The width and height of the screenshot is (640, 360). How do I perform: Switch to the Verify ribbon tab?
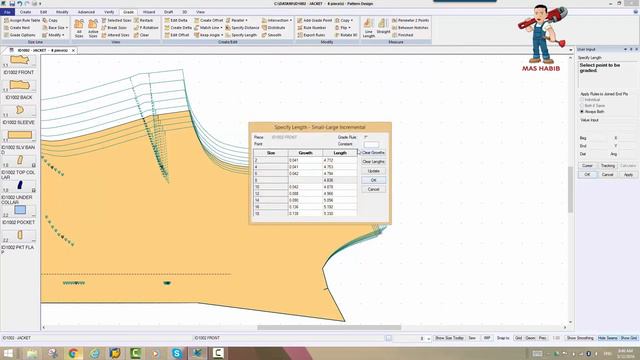click(x=109, y=12)
